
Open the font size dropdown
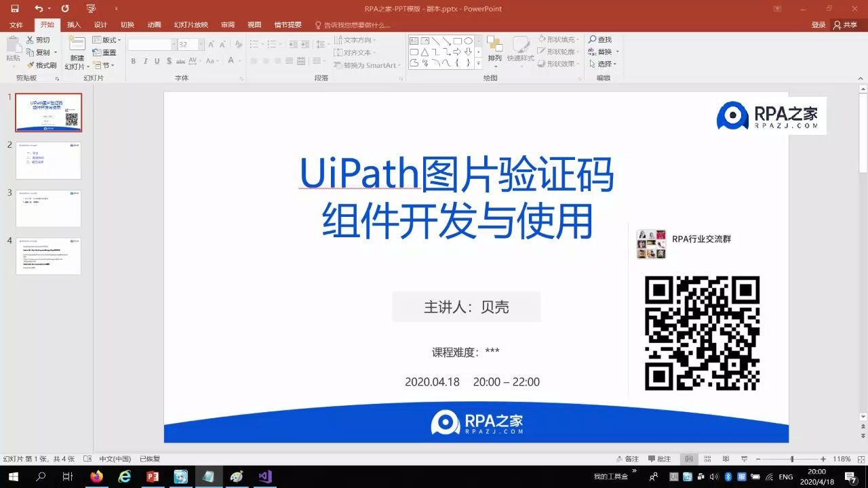point(201,44)
